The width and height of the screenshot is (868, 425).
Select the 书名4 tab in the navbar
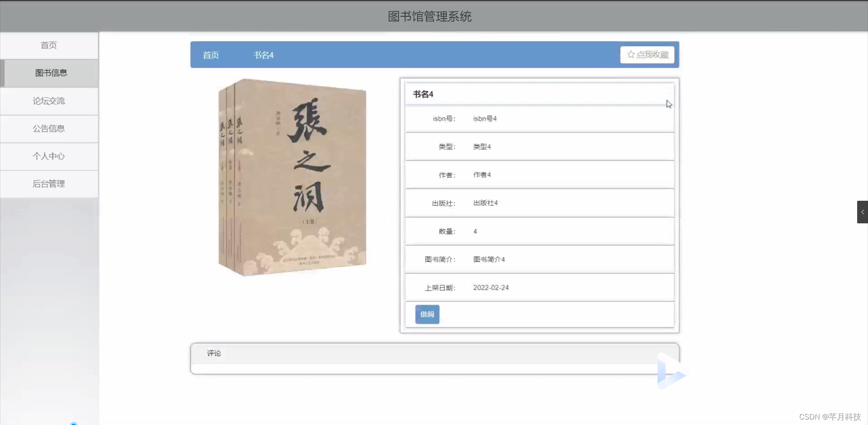point(264,55)
